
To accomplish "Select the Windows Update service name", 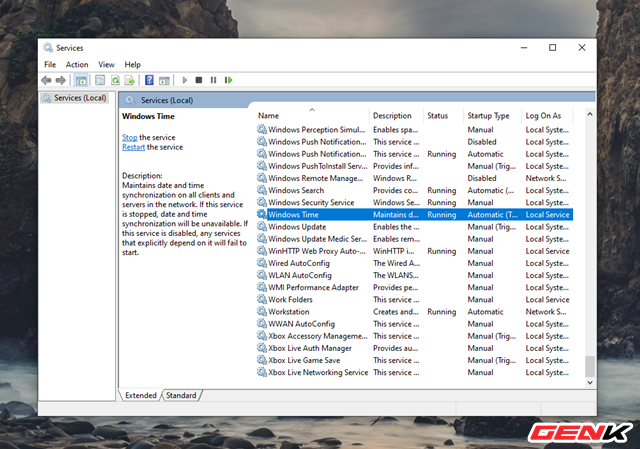I will click(x=297, y=227).
